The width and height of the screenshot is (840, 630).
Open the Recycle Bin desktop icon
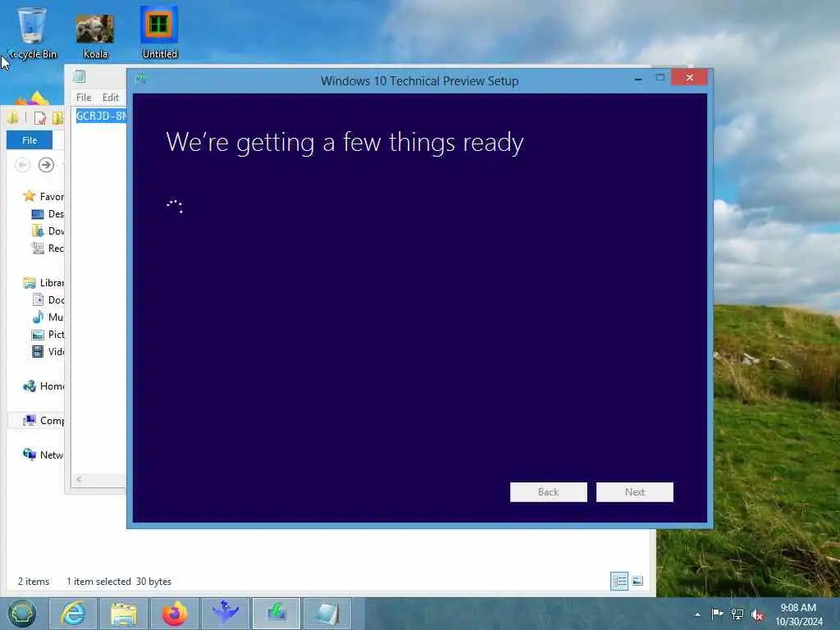coord(32,33)
